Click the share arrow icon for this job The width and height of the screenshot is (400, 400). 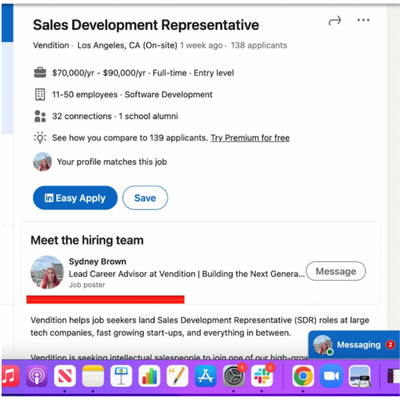335,21
